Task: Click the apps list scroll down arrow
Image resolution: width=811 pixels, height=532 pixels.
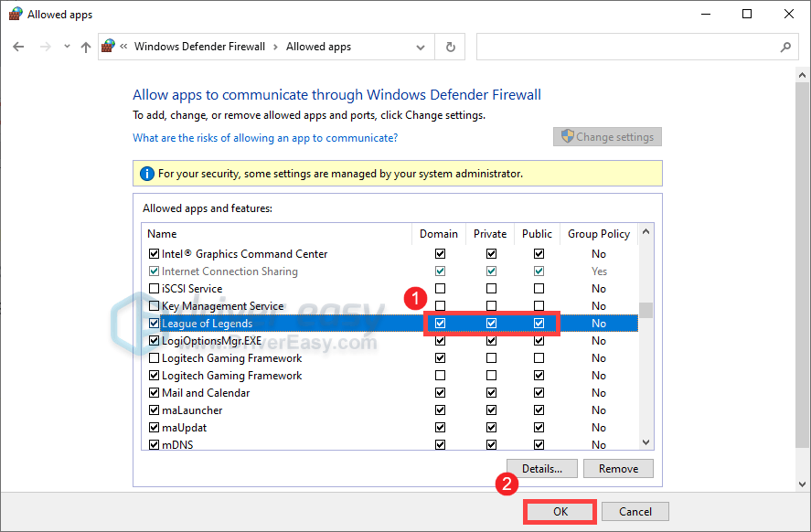Action: coord(646,442)
